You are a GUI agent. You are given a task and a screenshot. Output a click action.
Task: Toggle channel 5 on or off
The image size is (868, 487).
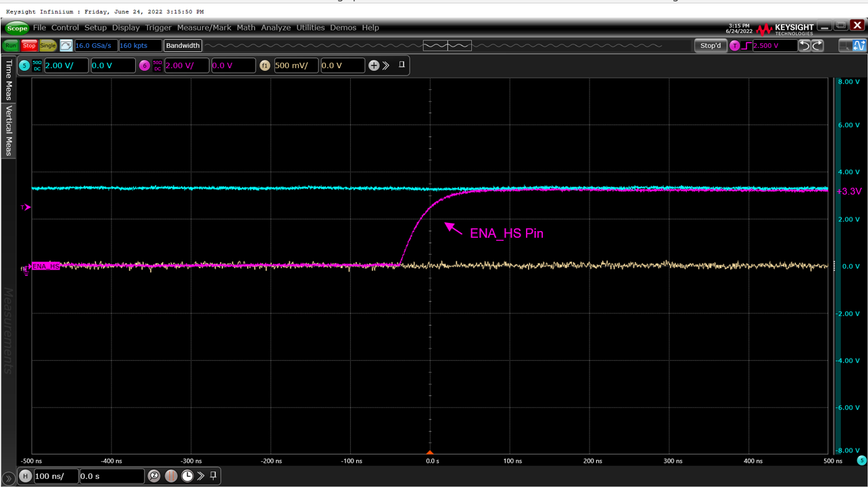tap(24, 66)
